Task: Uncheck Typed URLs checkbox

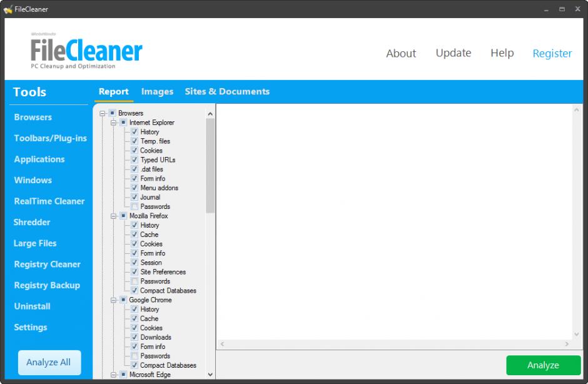Action: tap(134, 159)
